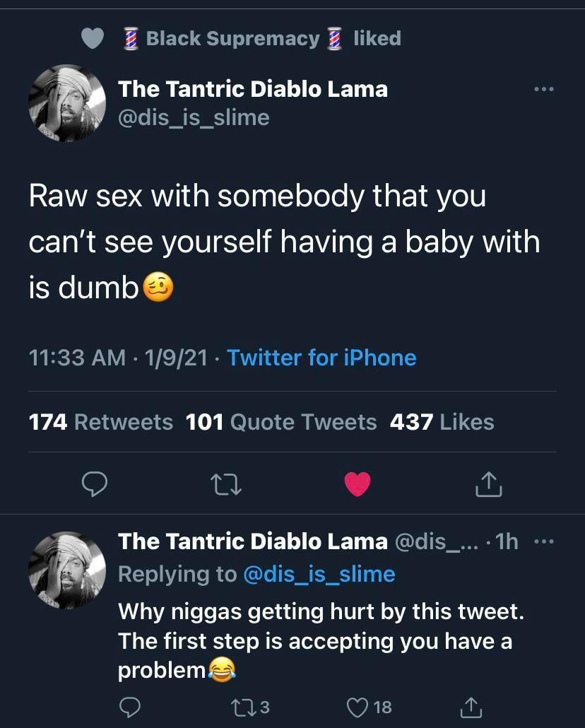Open main tweet's three-dot more menu
Image resolution: width=585 pixels, height=728 pixels.
click(x=544, y=90)
